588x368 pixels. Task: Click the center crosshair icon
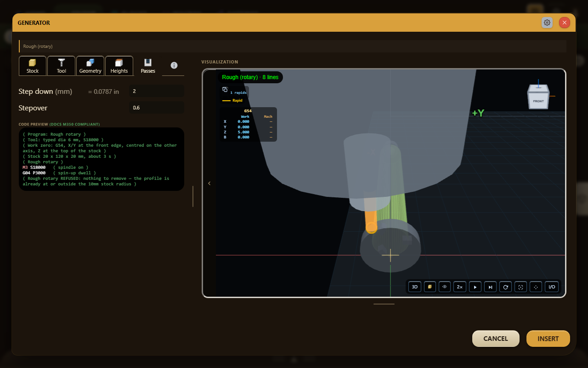pos(536,287)
